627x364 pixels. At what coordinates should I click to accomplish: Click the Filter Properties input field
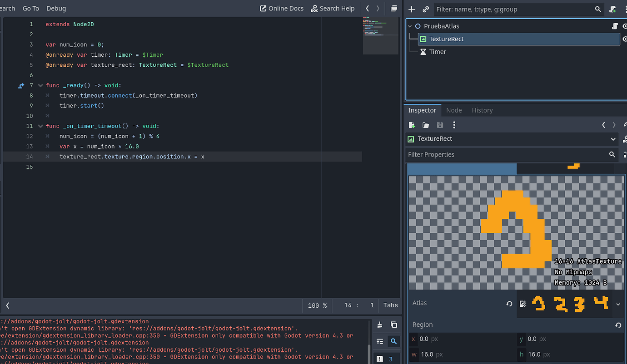[500, 154]
